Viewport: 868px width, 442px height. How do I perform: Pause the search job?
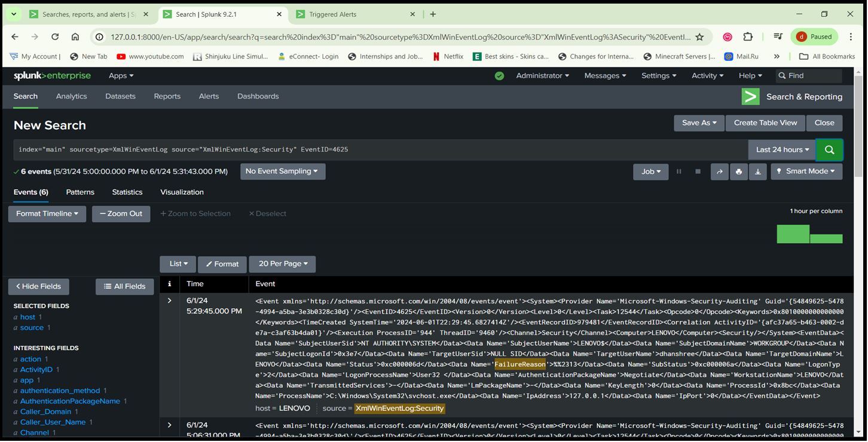point(678,171)
